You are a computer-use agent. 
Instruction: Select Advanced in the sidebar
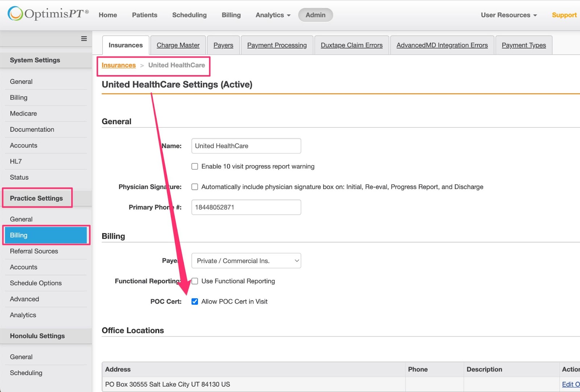point(46,299)
